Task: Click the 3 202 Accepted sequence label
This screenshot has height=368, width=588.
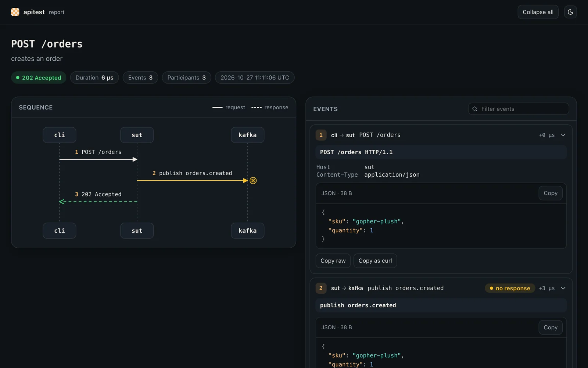Action: pos(98,194)
